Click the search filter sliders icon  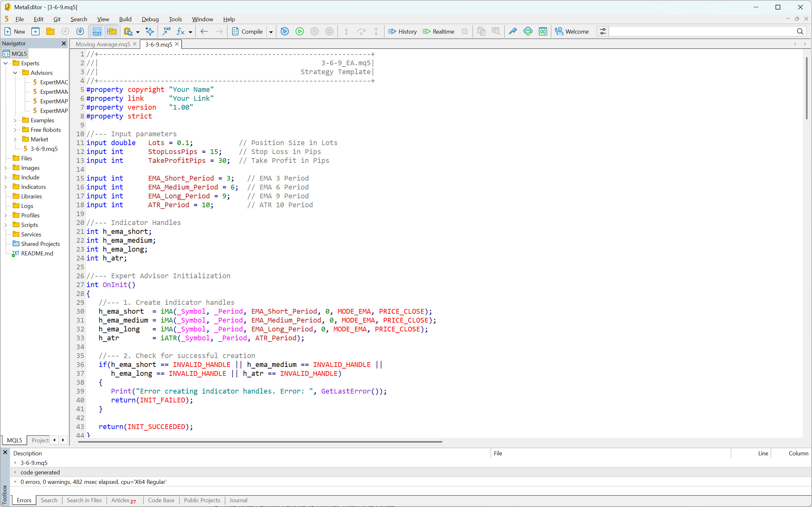tap(603, 31)
